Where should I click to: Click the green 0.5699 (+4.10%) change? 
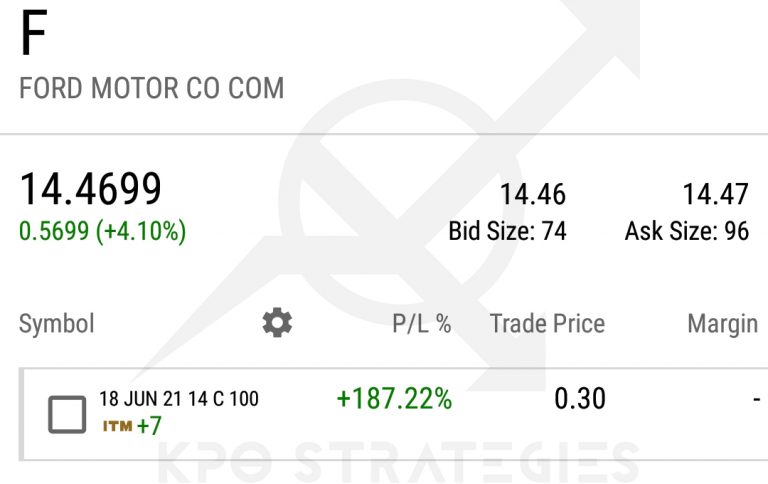(x=102, y=232)
